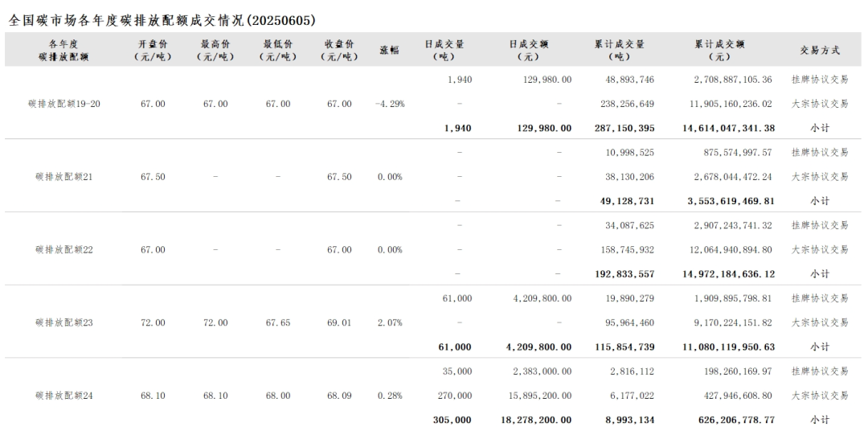The width and height of the screenshot is (868, 431).
Task: Select the 碳排放配额24 row label
Action: click(x=64, y=396)
